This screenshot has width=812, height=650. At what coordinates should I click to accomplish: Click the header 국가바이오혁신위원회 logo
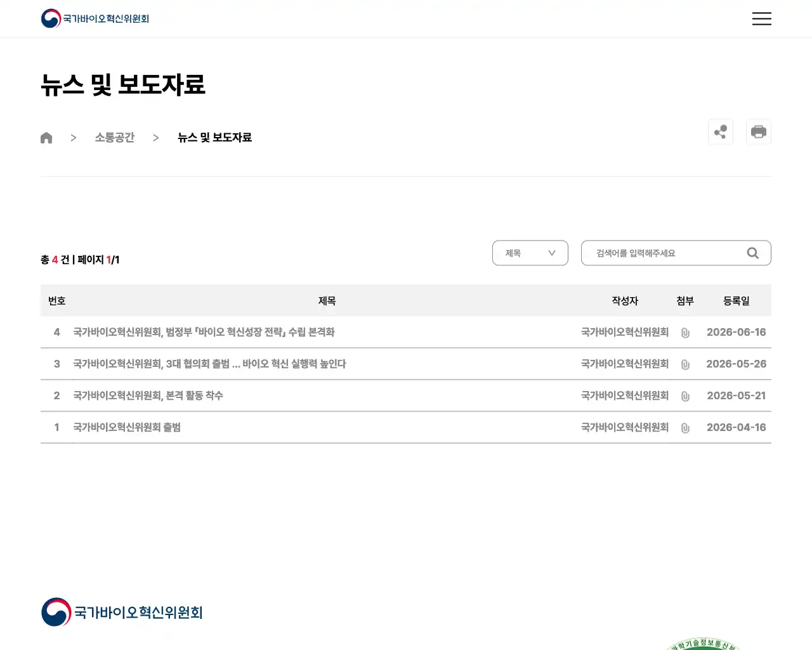95,18
